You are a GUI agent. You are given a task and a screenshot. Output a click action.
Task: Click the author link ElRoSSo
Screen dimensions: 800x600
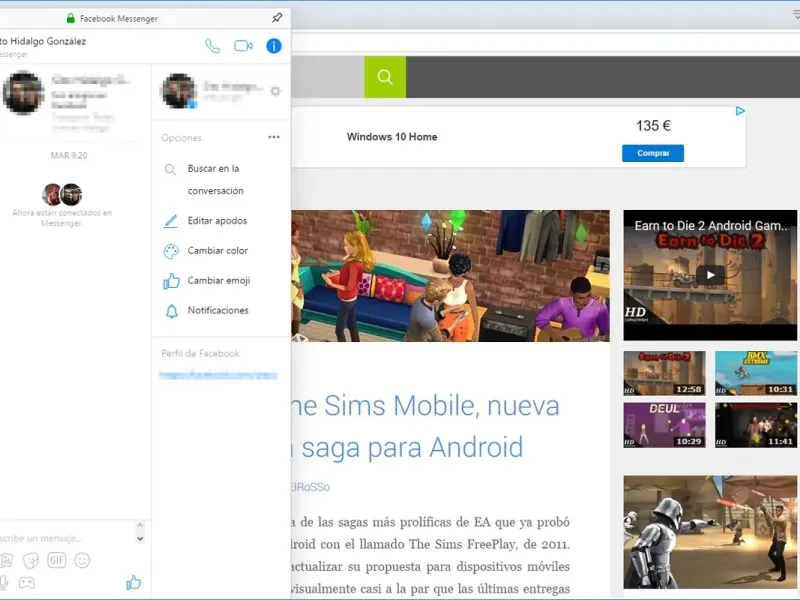point(310,487)
